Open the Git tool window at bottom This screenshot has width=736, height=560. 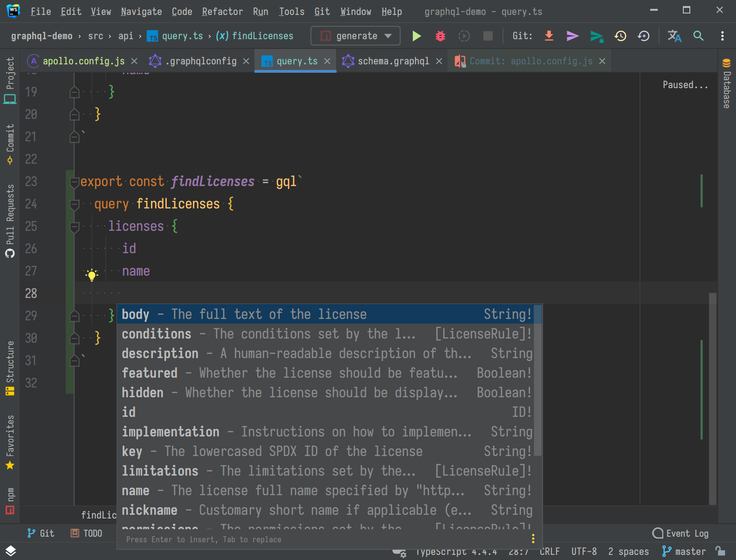[x=41, y=533]
